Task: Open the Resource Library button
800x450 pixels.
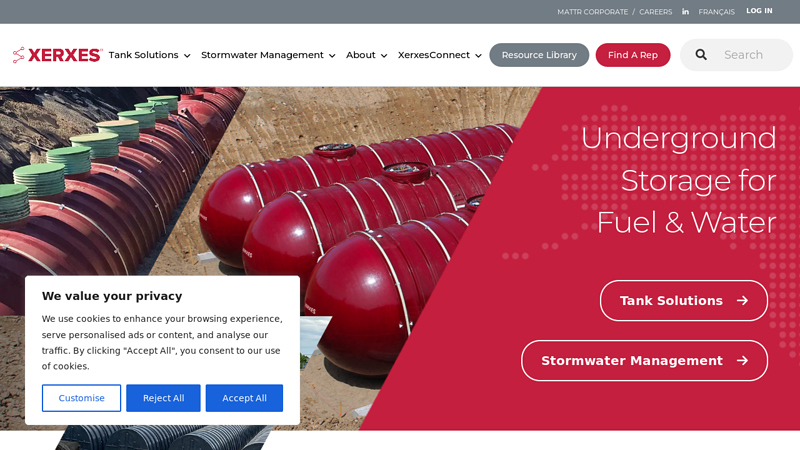Action: tap(539, 55)
